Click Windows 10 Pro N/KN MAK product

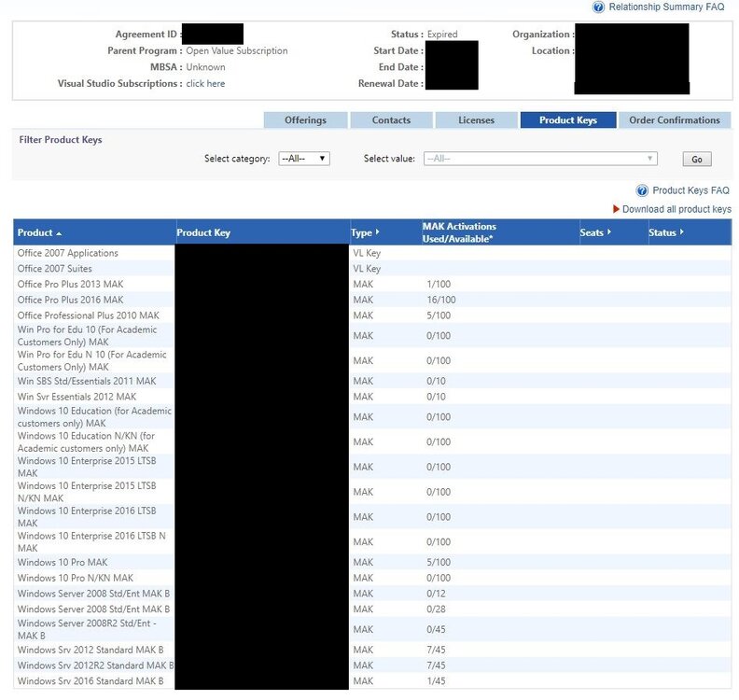[x=76, y=578]
